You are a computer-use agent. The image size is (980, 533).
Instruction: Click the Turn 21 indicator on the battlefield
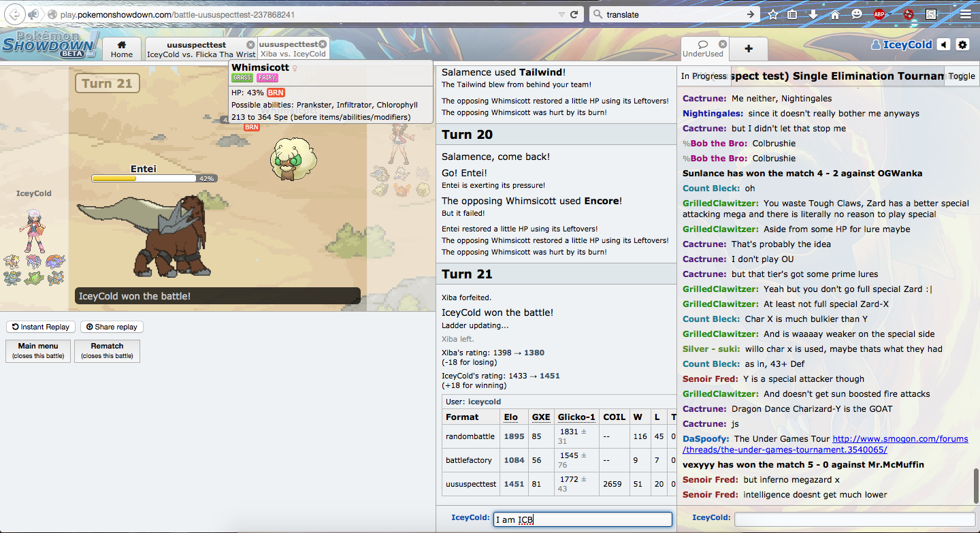click(x=107, y=84)
